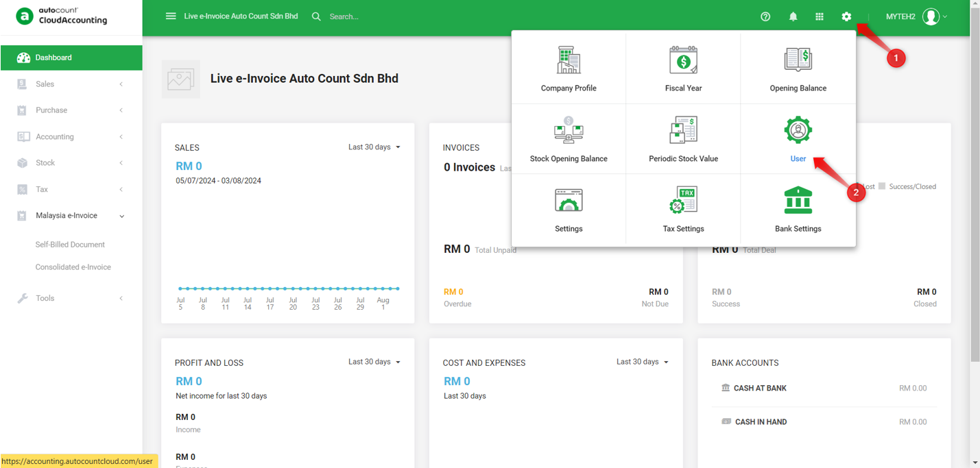
Task: Click the Cost and Expenses RM 0 amount
Action: coord(457,382)
